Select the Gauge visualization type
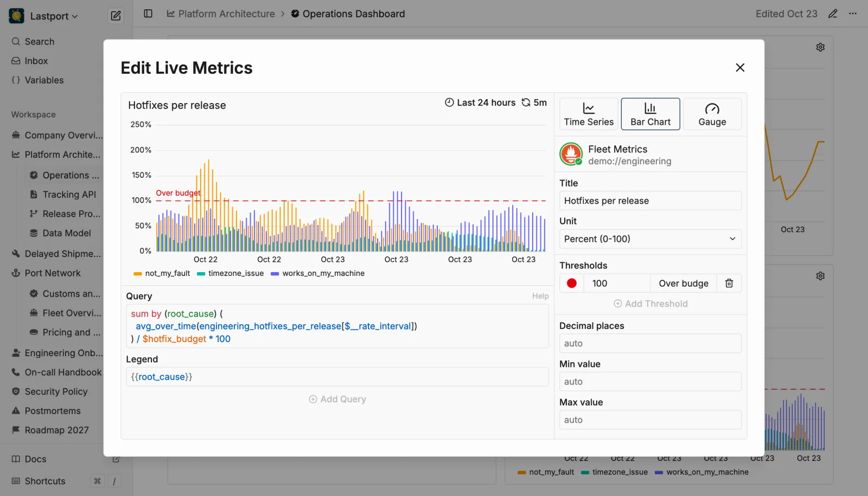Screen dimensions: 868x496 coord(712,114)
